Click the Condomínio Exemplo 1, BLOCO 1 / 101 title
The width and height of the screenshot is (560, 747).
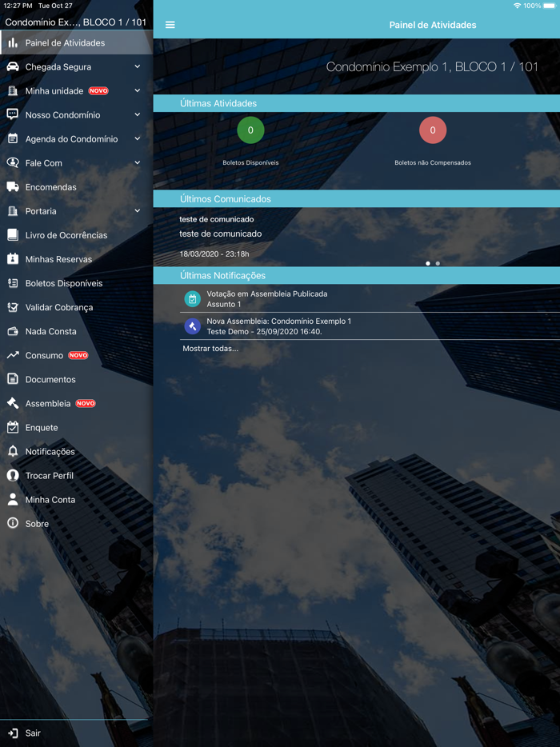coord(432,66)
